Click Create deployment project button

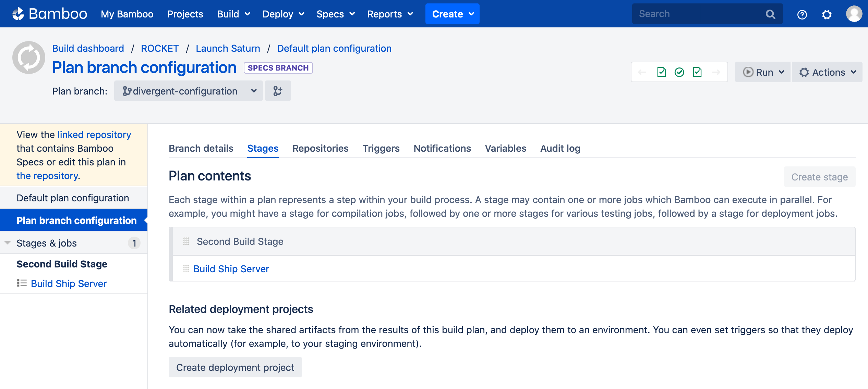235,367
